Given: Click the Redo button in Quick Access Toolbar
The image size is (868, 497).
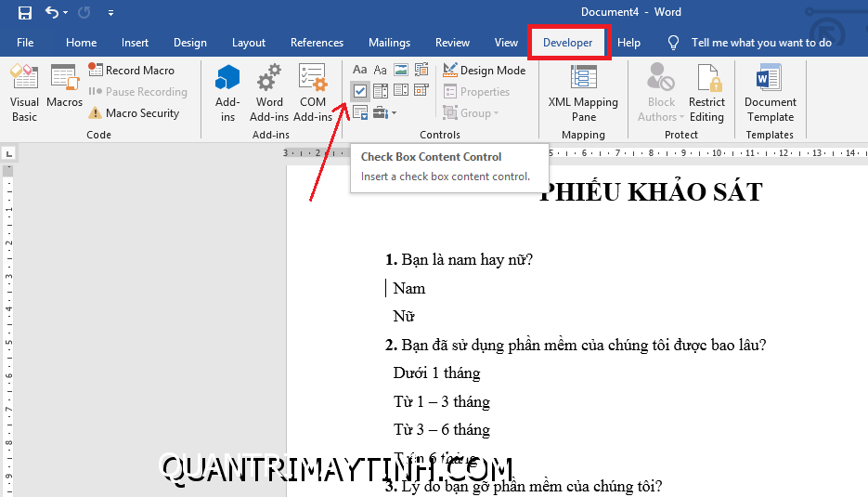Looking at the screenshot, I should pyautogui.click(x=84, y=12).
